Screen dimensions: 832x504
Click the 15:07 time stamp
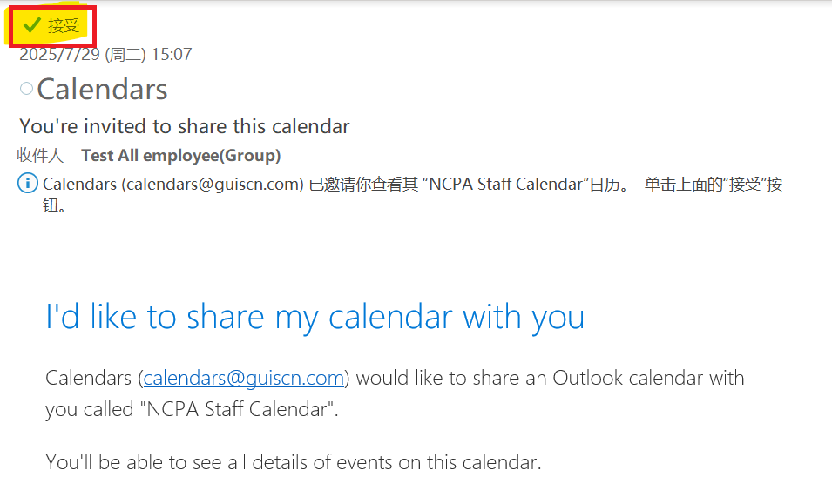click(x=172, y=55)
